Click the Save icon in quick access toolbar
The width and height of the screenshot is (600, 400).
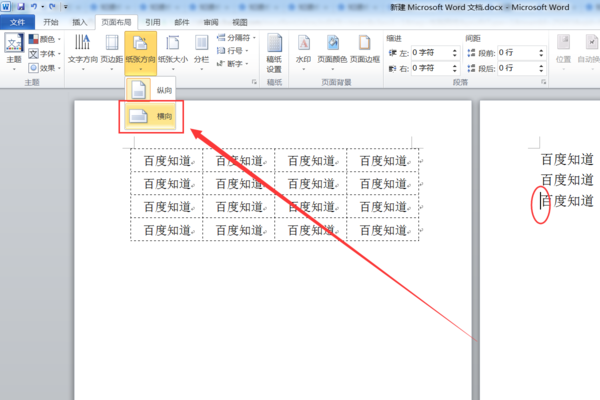coord(21,7)
